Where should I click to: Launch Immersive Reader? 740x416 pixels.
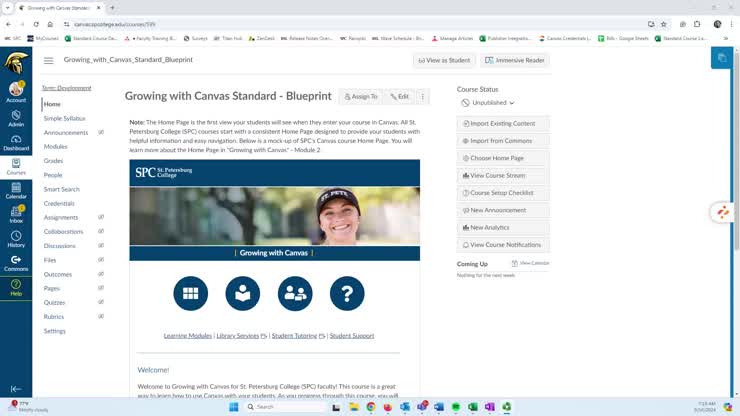tap(514, 60)
